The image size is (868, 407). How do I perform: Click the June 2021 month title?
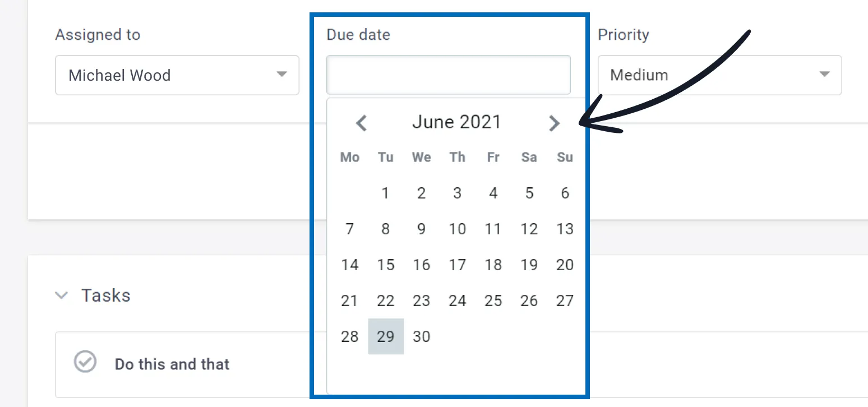456,122
